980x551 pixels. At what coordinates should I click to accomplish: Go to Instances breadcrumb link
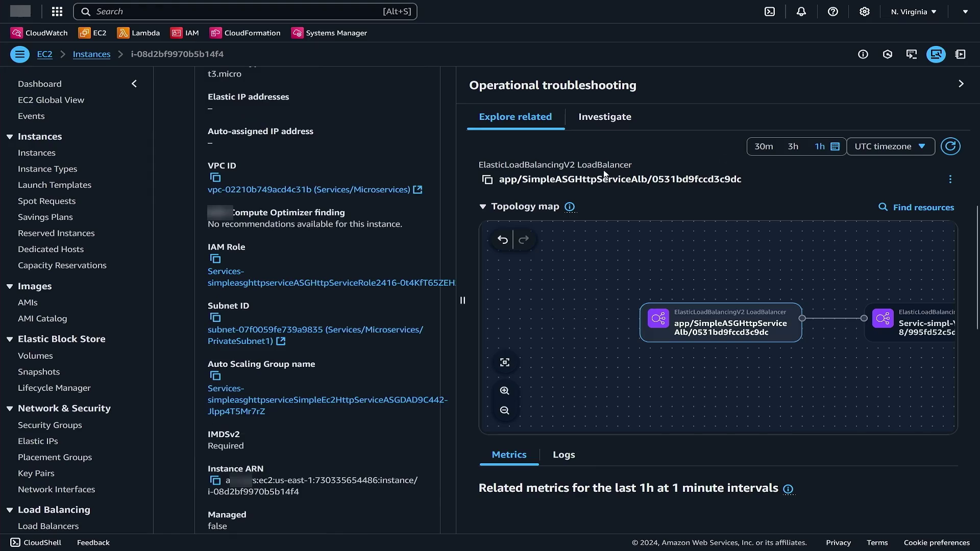[x=91, y=54]
